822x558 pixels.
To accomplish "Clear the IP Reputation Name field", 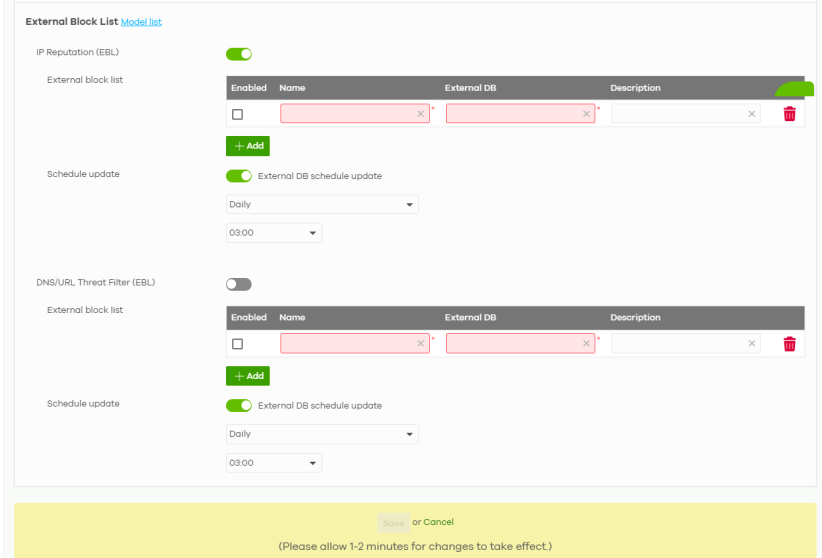I will (421, 114).
